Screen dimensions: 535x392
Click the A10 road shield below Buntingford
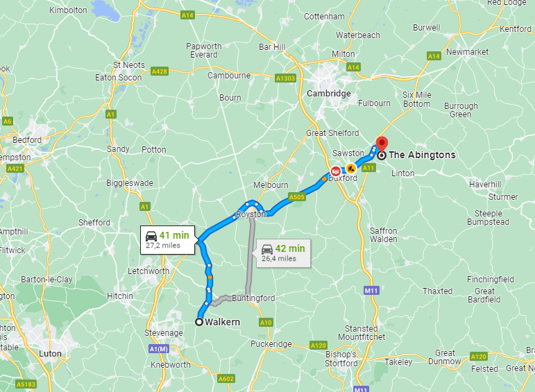pos(266,323)
